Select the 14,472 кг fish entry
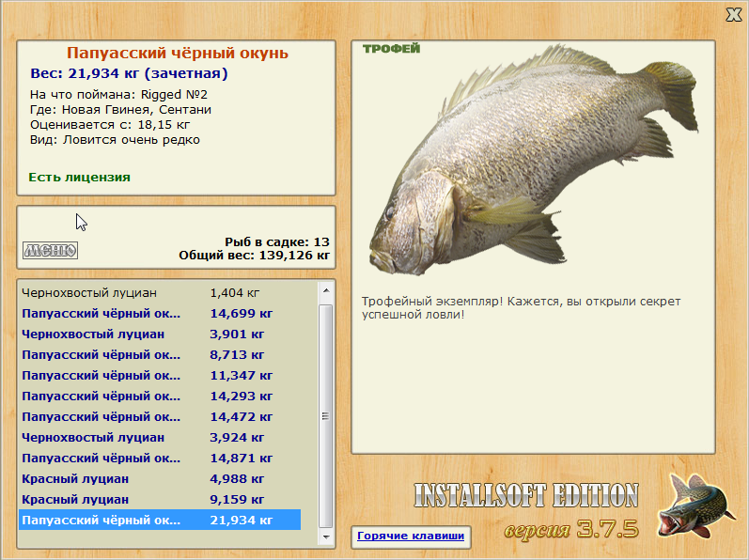This screenshot has width=749, height=560. point(160,417)
